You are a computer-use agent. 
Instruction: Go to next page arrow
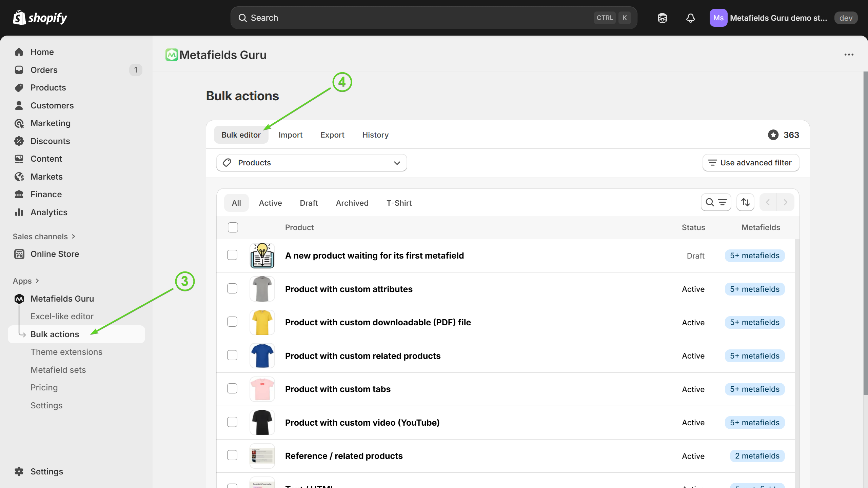(x=785, y=202)
